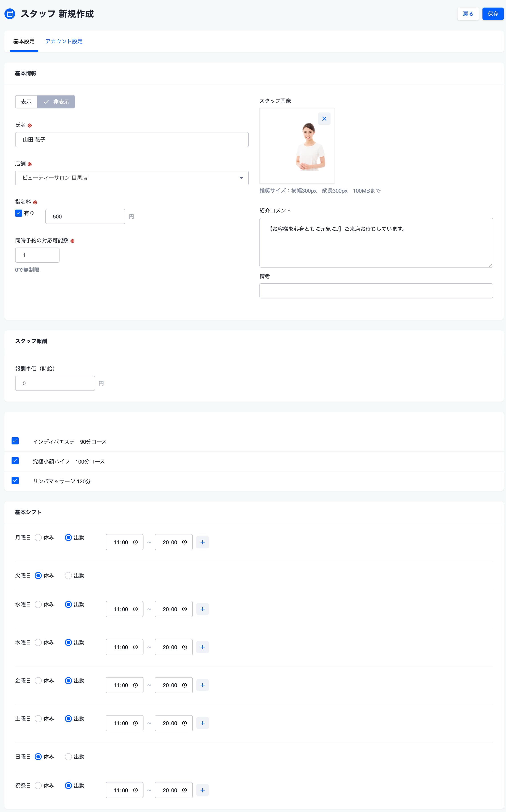Uncheck the 指名料 有り checkbox
This screenshot has width=506, height=812.
(x=19, y=213)
